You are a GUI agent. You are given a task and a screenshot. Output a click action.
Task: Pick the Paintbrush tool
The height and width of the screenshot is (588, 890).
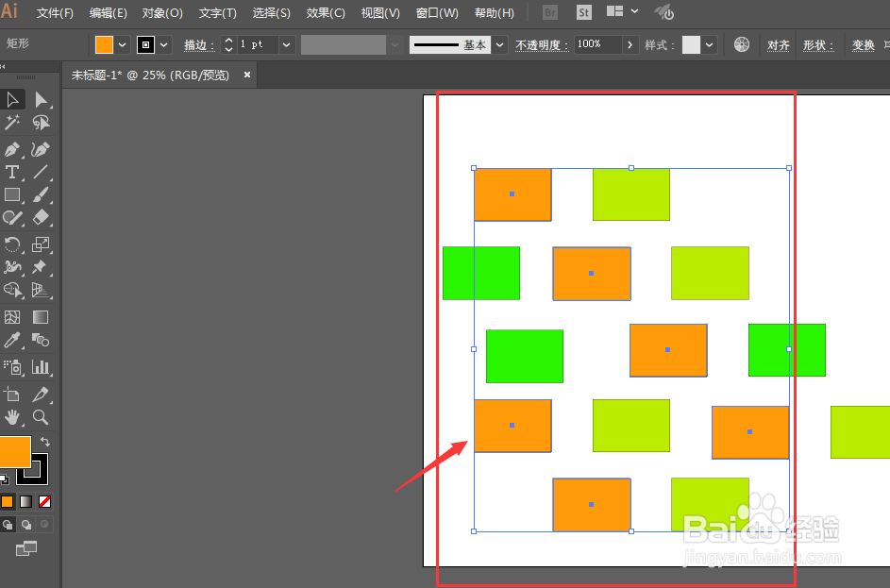(x=41, y=194)
